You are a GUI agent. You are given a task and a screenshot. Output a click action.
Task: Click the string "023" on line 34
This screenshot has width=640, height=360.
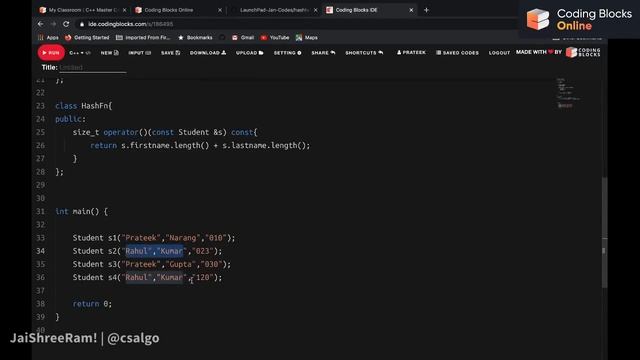click(x=203, y=251)
